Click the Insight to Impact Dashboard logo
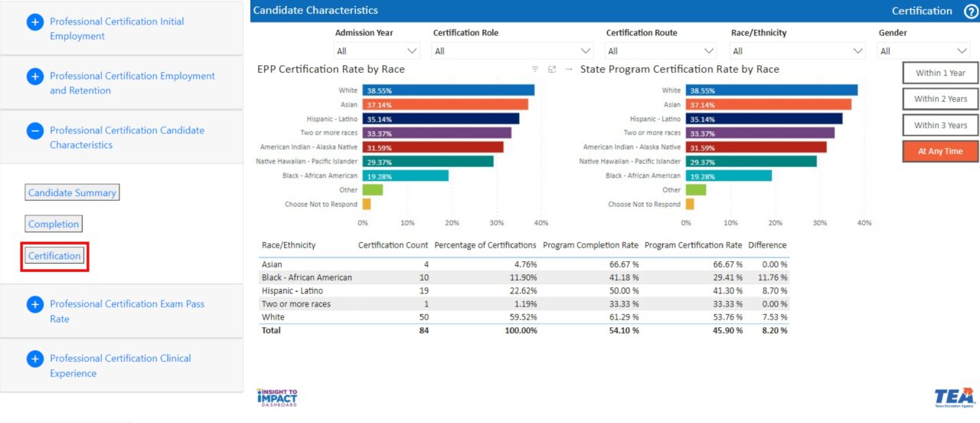Screen dimensions: 980x423 (x=276, y=398)
